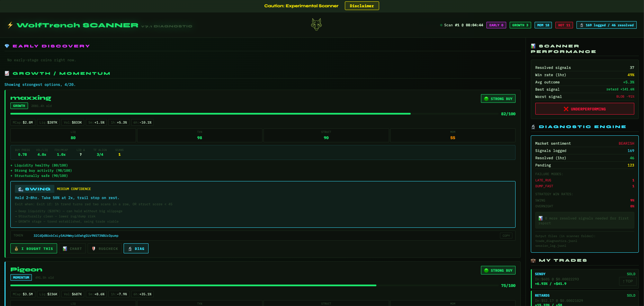The height and width of the screenshot is (306, 644).
Task: Select the EARLY 0 filter badge
Action: pyautogui.click(x=496, y=25)
